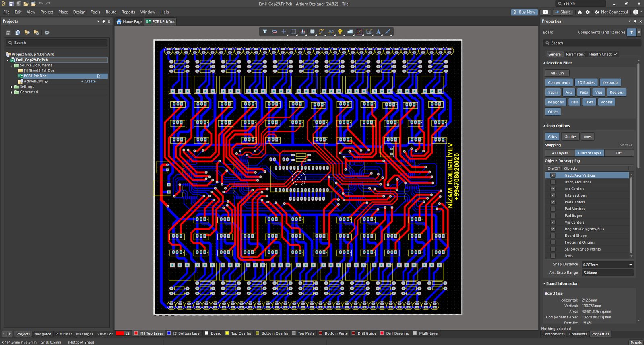Toggle the Track/Arcs Lines snapping checkbox
The height and width of the screenshot is (345, 644).
point(553,182)
